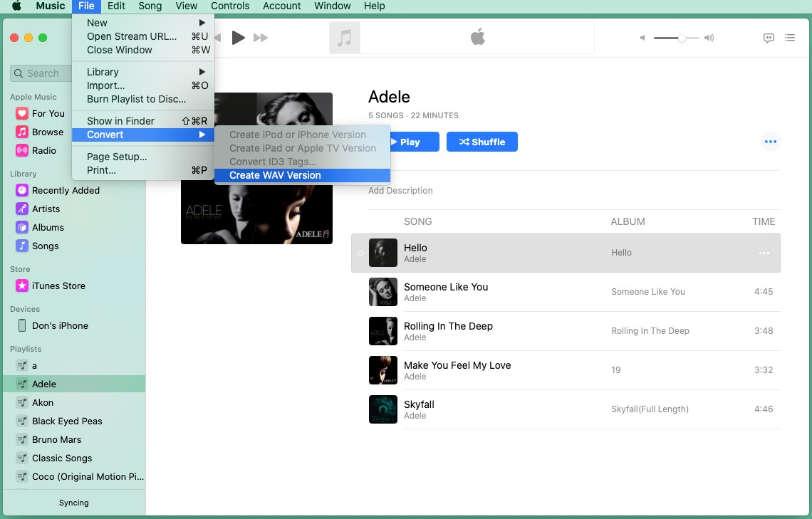Choose Open Stream URL
This screenshot has height=519, width=812.
[x=143, y=36]
